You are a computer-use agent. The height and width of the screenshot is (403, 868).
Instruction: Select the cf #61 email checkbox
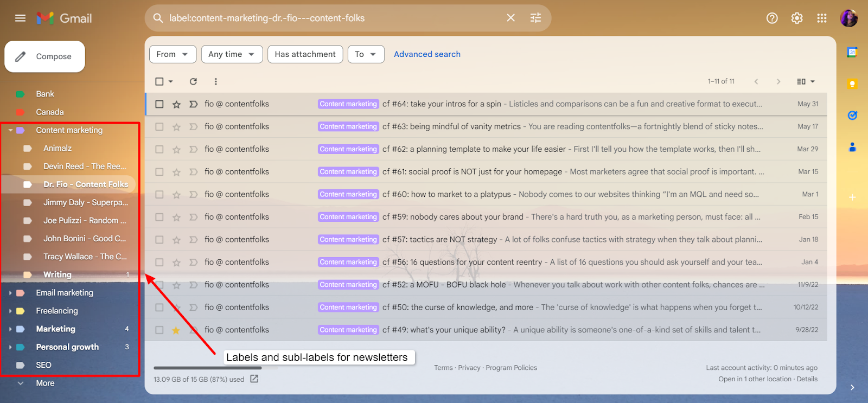coord(159,171)
